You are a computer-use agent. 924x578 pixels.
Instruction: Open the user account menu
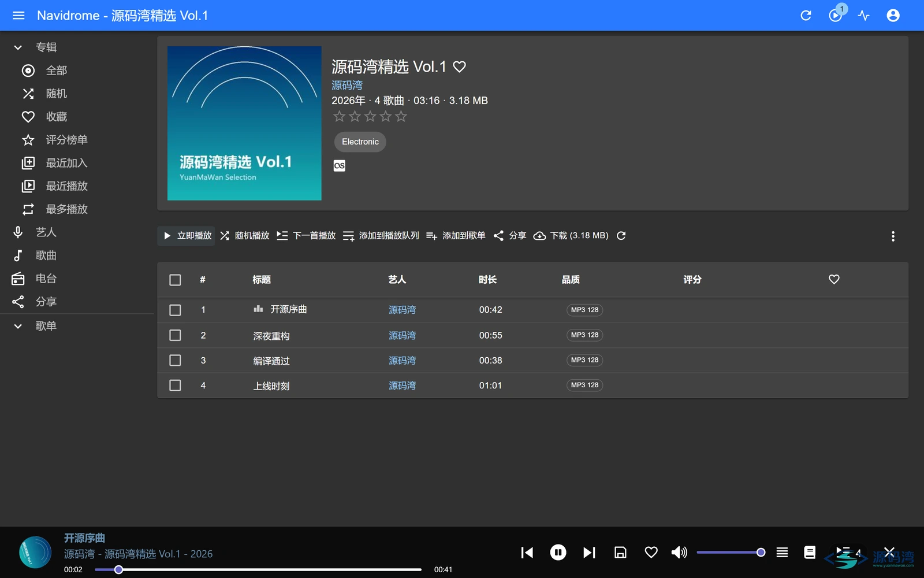click(x=893, y=16)
